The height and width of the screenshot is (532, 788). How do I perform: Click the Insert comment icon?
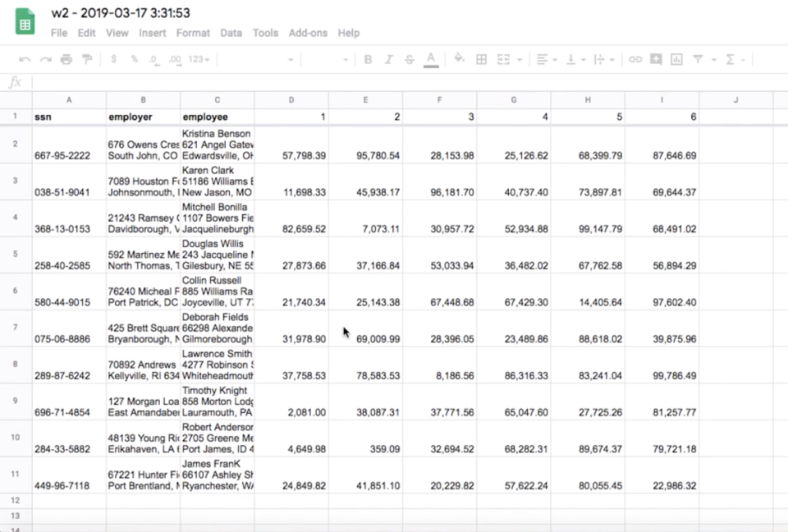(656, 59)
